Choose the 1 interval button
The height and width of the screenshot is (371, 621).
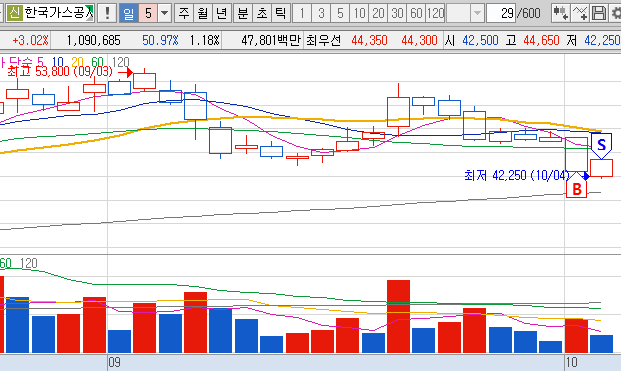pos(302,13)
